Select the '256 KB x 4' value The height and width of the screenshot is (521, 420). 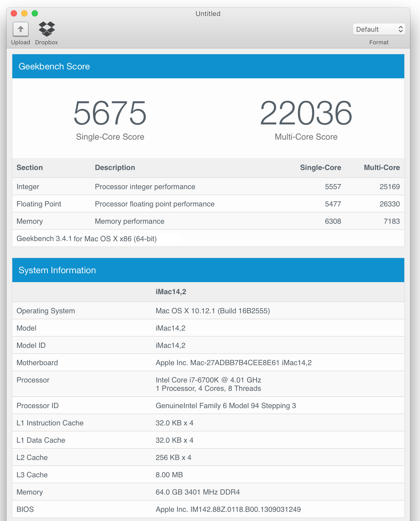(x=173, y=458)
